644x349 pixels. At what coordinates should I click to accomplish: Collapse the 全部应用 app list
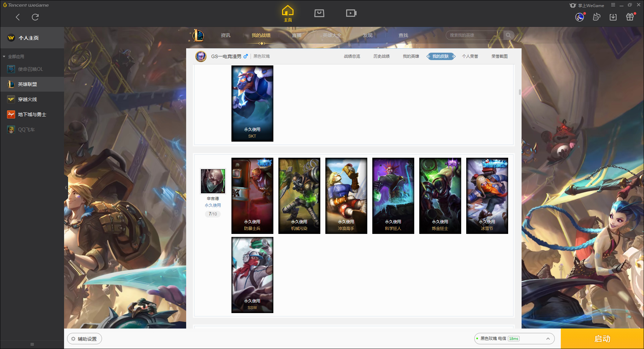point(14,56)
